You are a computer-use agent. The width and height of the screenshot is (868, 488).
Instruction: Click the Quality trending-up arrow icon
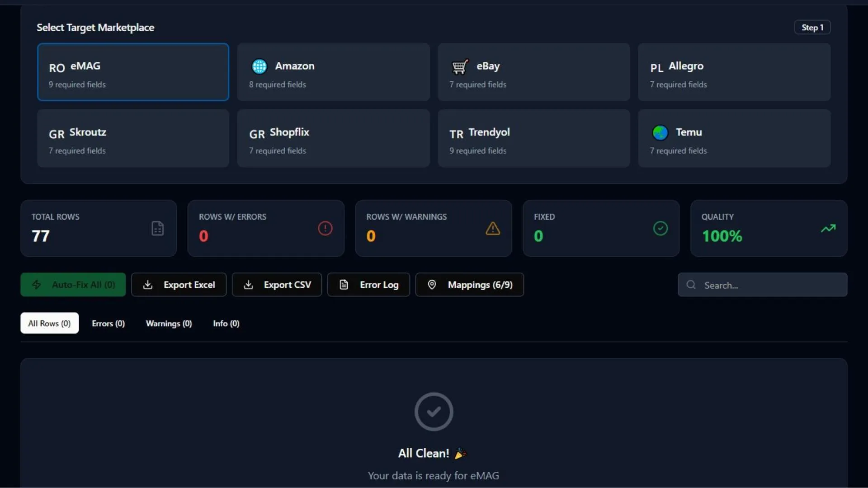(x=828, y=228)
